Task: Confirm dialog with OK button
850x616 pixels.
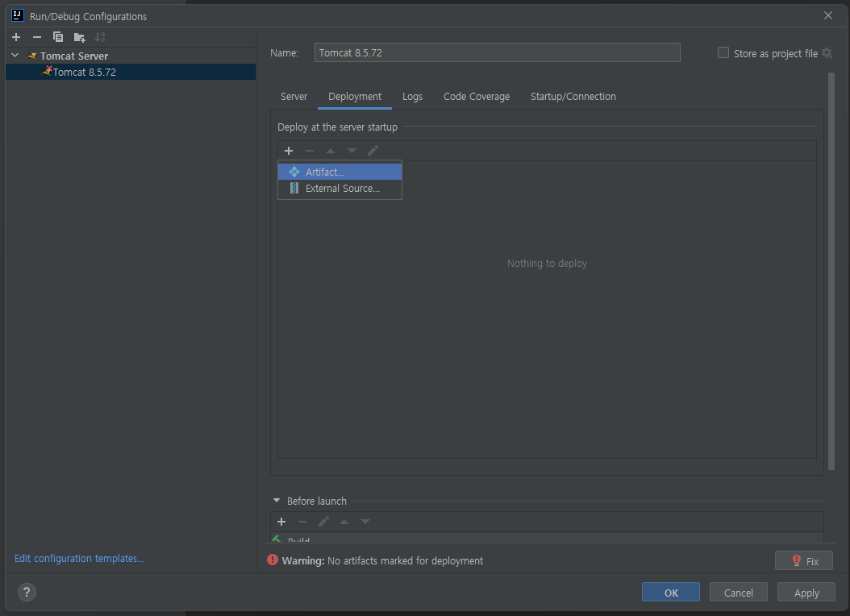Action: point(671,592)
